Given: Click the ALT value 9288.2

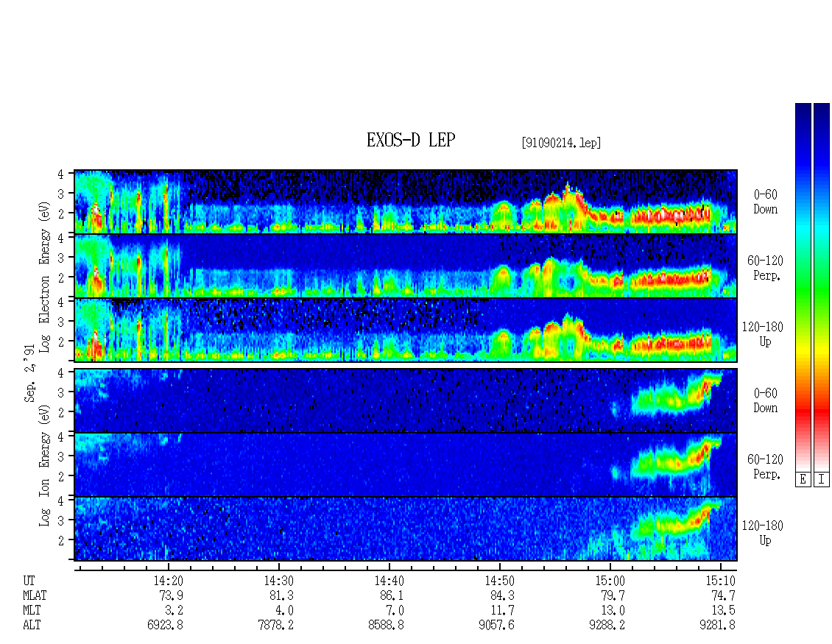Looking at the screenshot, I should point(607,626).
